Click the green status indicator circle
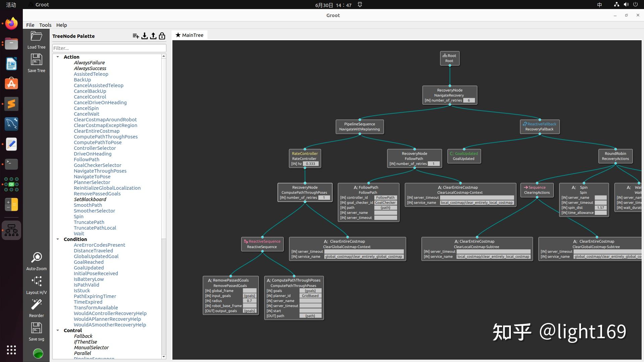 (x=38, y=353)
